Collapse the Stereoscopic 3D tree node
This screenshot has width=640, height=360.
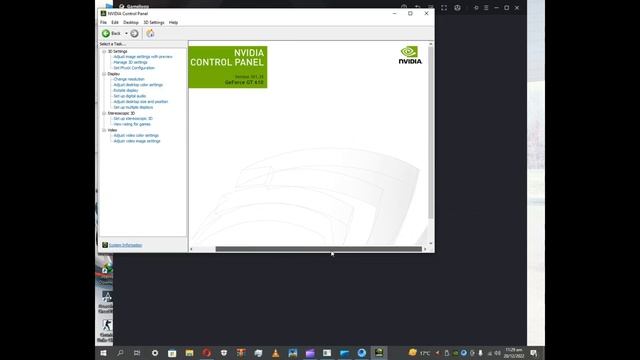104,113
